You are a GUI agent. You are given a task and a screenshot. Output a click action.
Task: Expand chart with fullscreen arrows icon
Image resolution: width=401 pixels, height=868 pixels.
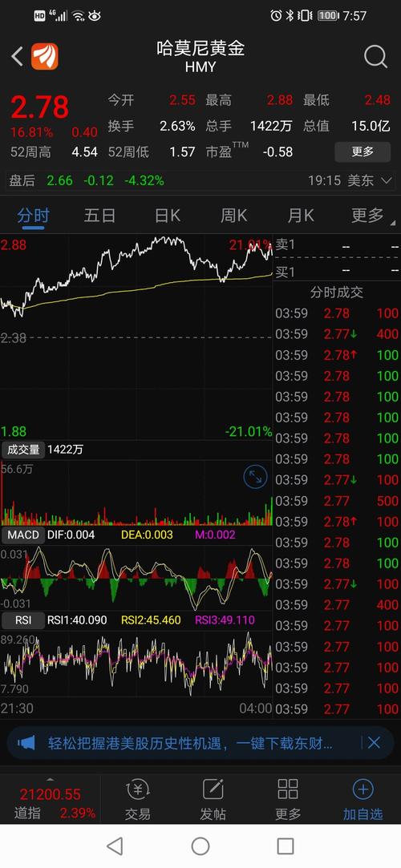(x=255, y=477)
